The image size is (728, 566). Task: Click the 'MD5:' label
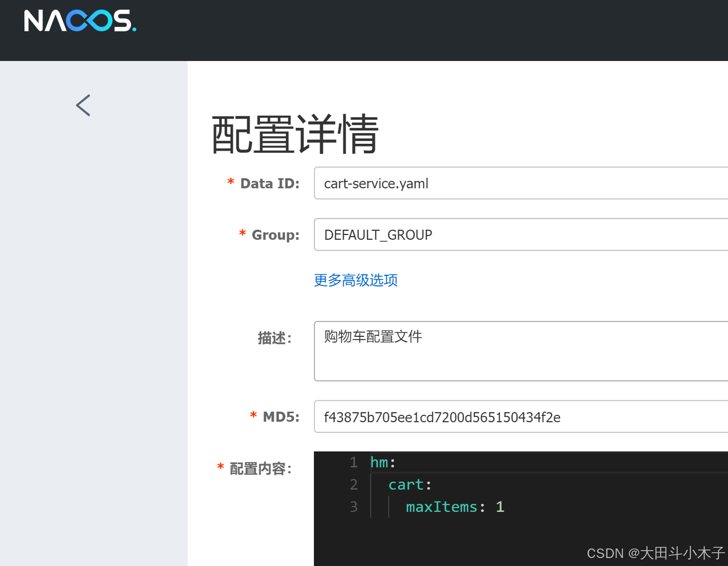click(x=281, y=417)
